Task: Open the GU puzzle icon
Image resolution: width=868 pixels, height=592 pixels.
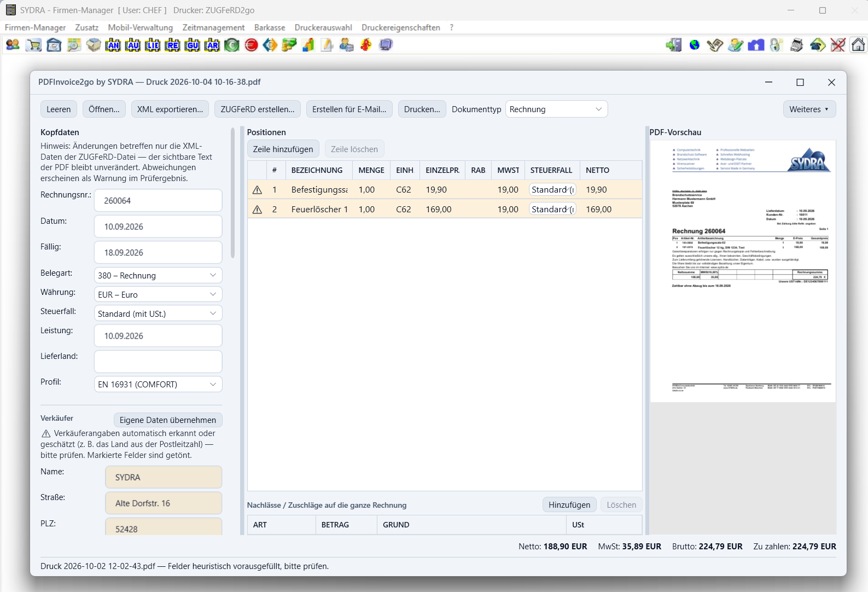Action: tap(192, 45)
